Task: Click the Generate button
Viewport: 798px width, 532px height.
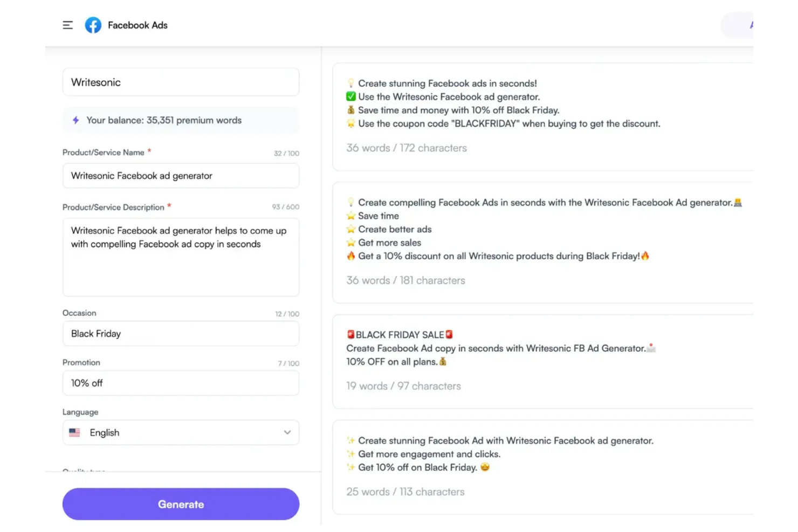Action: (181, 504)
